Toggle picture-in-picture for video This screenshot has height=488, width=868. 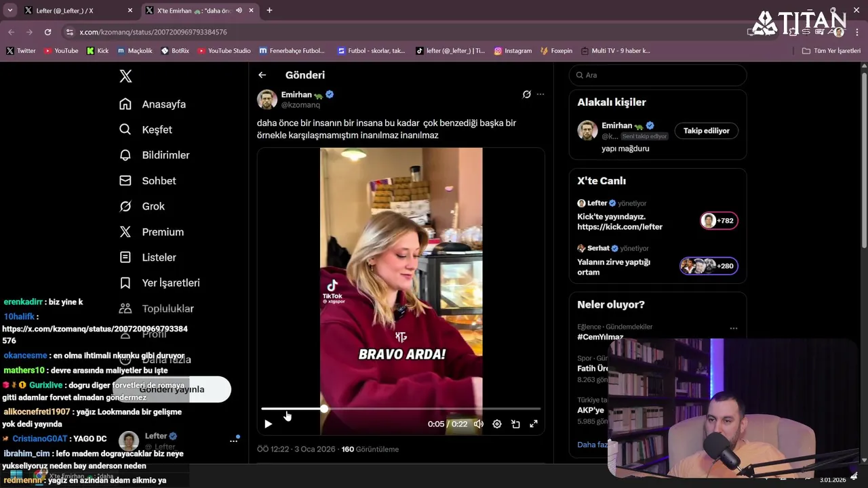515,424
